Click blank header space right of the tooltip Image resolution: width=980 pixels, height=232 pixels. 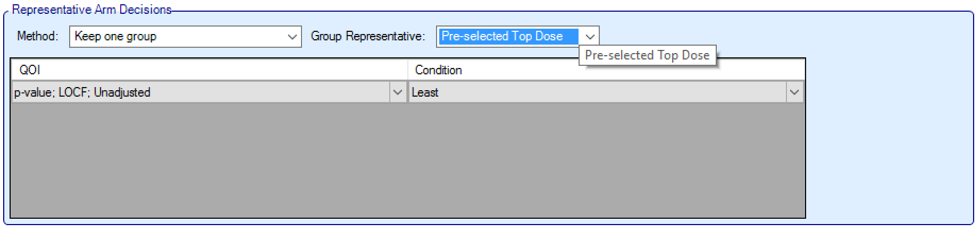click(760, 70)
